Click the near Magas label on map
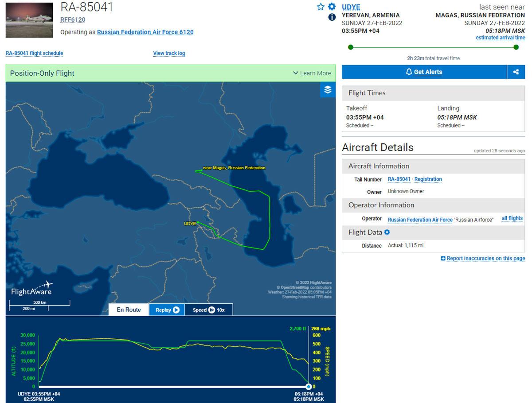This screenshot has height=403, width=532. tap(234, 168)
